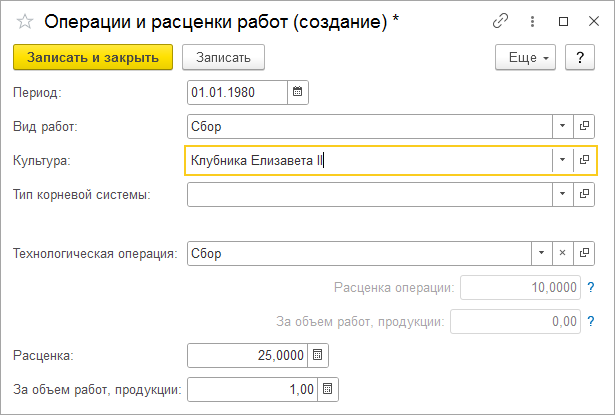Open the Вид работ item form icon
Viewport: 615px width, 415px height.
tap(585, 126)
